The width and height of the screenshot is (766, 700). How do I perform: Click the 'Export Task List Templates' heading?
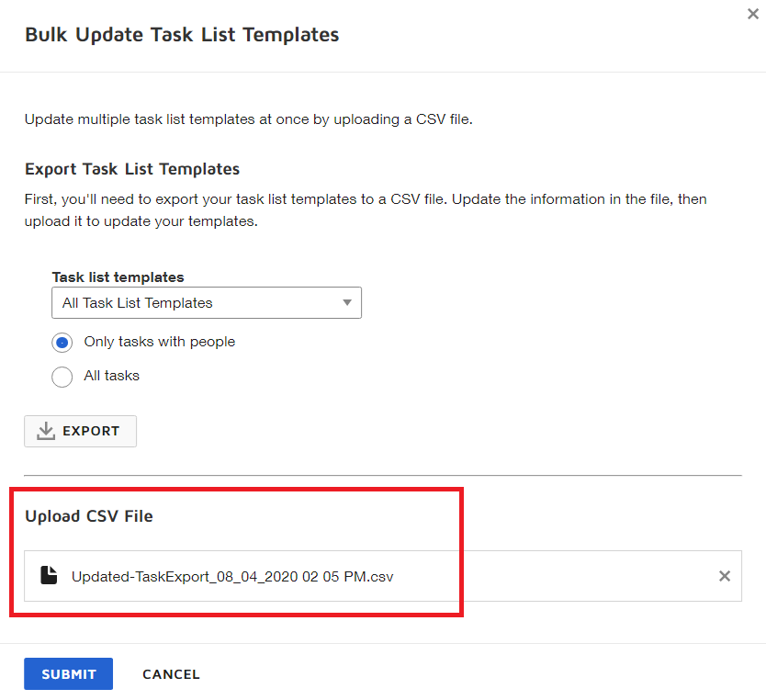(x=132, y=169)
